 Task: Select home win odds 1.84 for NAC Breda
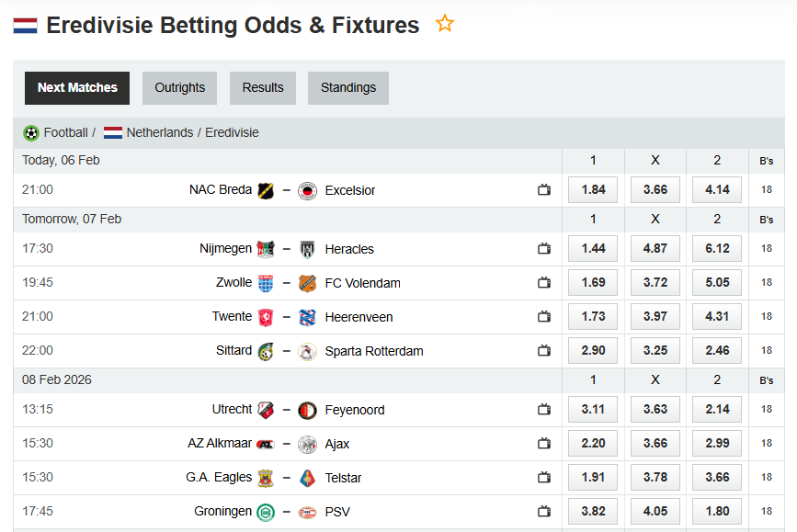[593, 190]
